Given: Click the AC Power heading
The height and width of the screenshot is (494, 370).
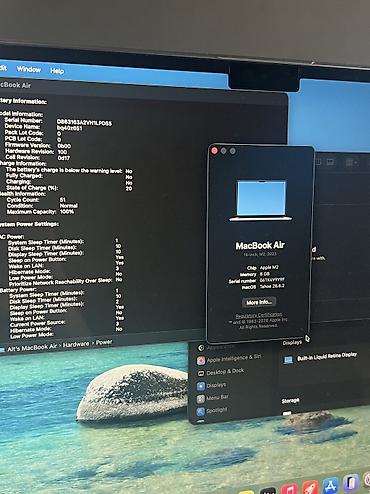Looking at the screenshot, I should click(12, 237).
